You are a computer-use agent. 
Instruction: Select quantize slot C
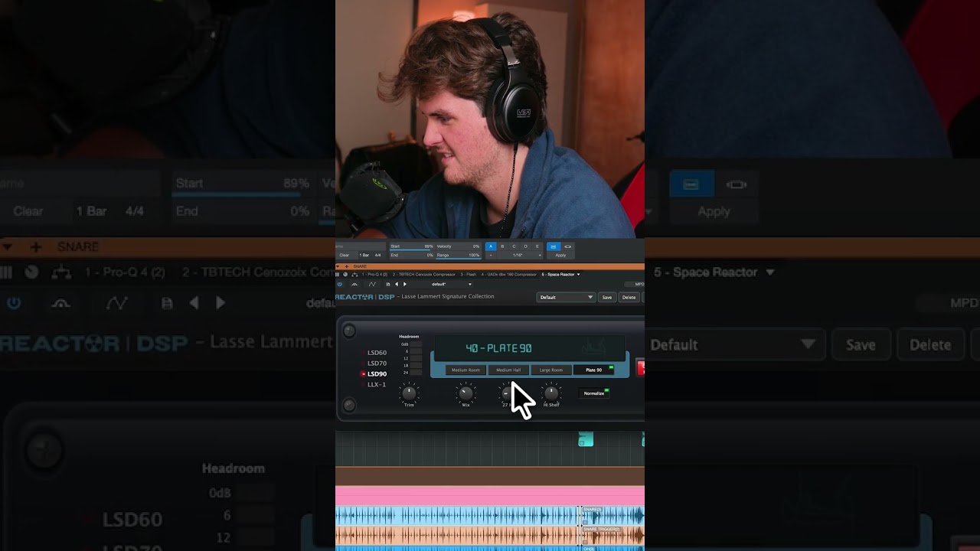tap(514, 246)
